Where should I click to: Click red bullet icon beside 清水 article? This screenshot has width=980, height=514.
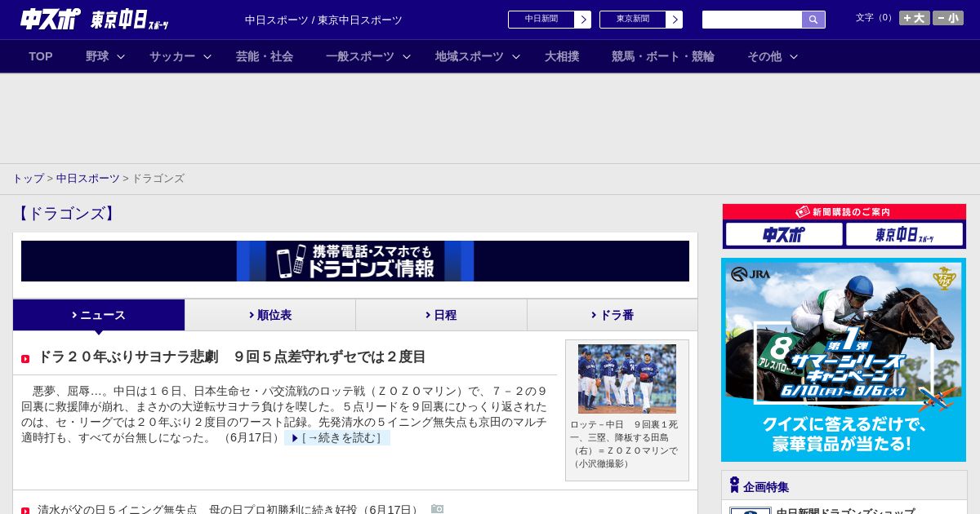click(x=25, y=511)
